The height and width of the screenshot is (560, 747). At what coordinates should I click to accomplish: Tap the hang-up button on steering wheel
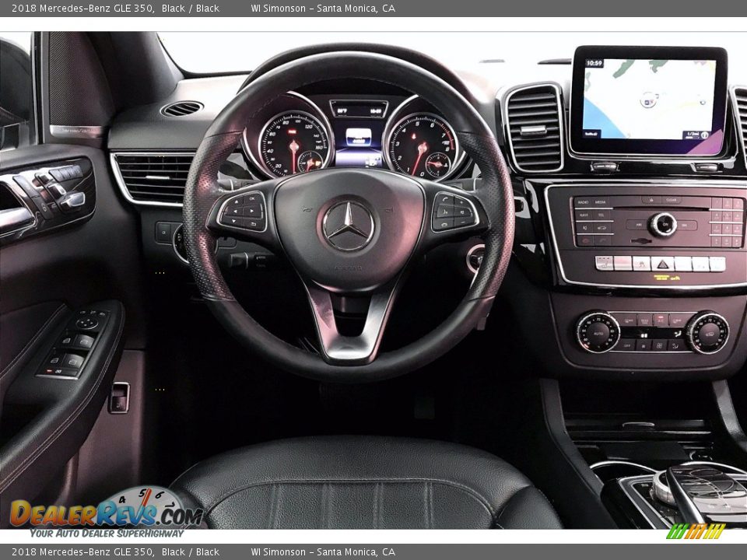pos(444,224)
